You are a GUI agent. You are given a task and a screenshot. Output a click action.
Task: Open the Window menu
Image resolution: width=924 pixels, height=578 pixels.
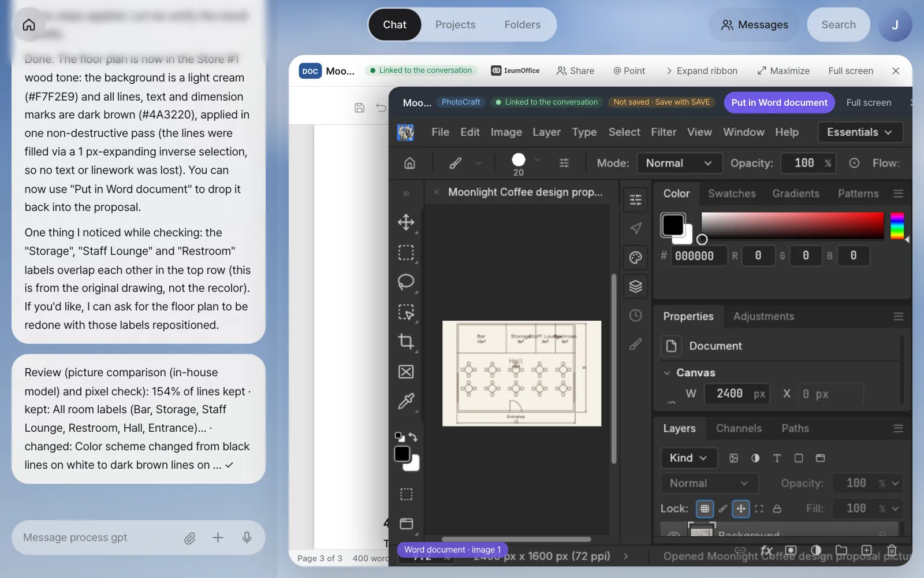744,132
